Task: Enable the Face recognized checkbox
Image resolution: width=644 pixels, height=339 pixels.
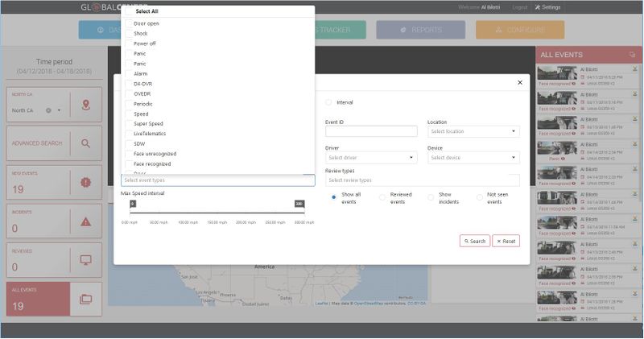Action: tap(128, 163)
